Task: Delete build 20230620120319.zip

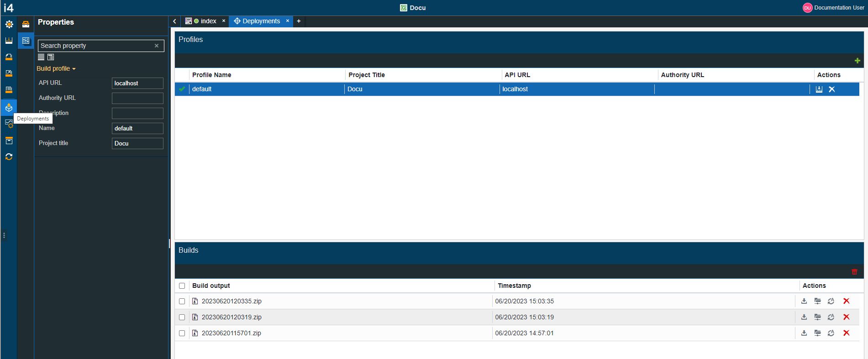Action: 846,317
